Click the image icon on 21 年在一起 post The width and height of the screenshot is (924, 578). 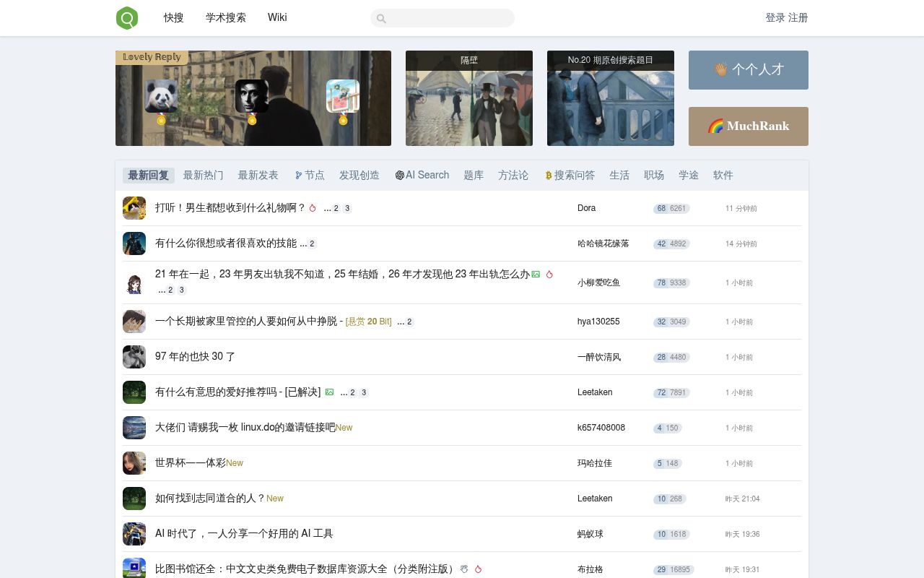coord(536,275)
